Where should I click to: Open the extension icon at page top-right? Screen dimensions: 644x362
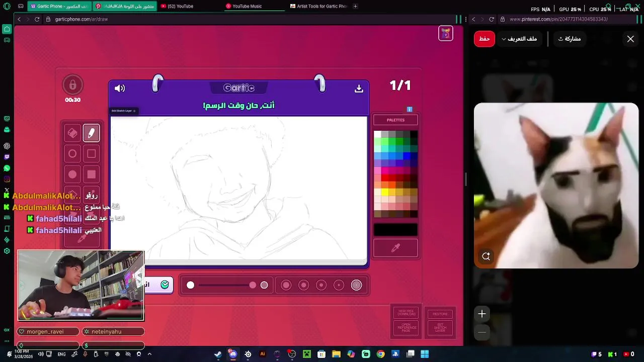click(x=446, y=34)
